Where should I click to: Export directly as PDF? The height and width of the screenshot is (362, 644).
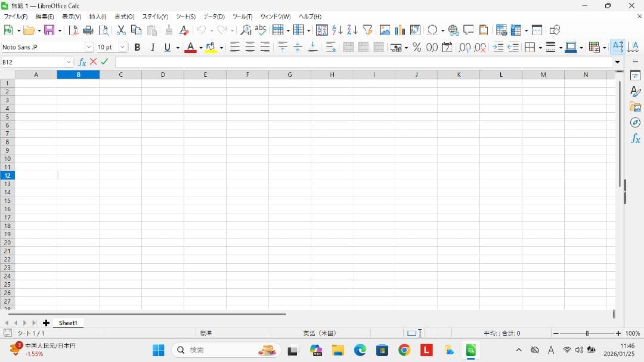tap(73, 30)
